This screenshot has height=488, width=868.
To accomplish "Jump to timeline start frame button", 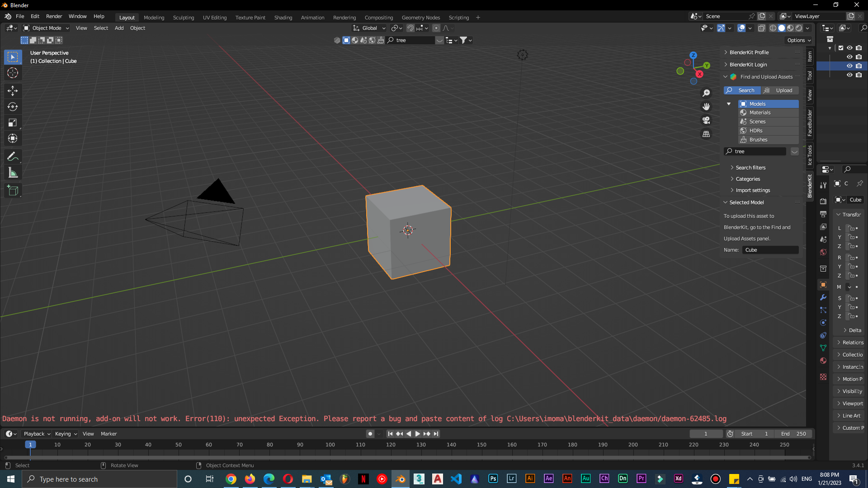I will (x=390, y=434).
